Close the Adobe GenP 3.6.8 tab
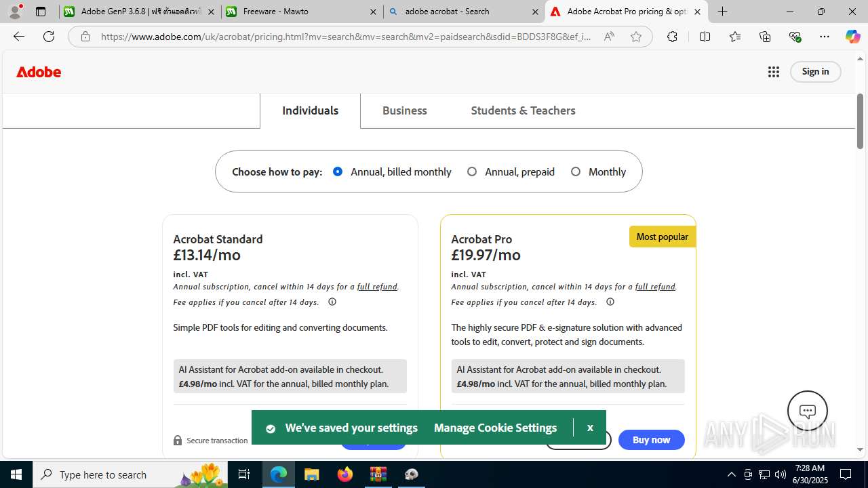This screenshot has width=868, height=488. pos(211,12)
